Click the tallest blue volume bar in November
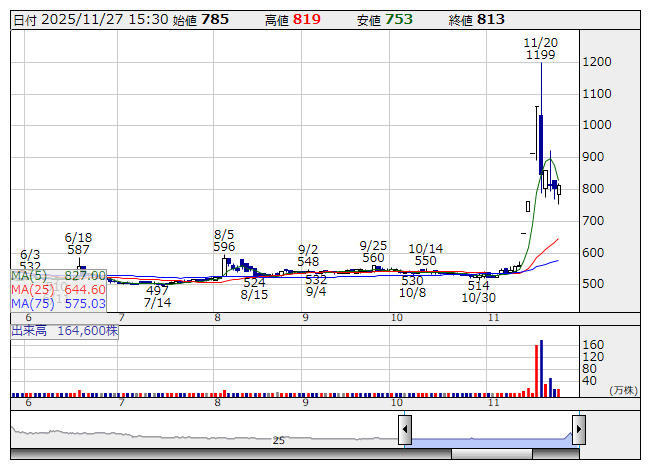The width and height of the screenshot is (653, 470). click(x=541, y=368)
